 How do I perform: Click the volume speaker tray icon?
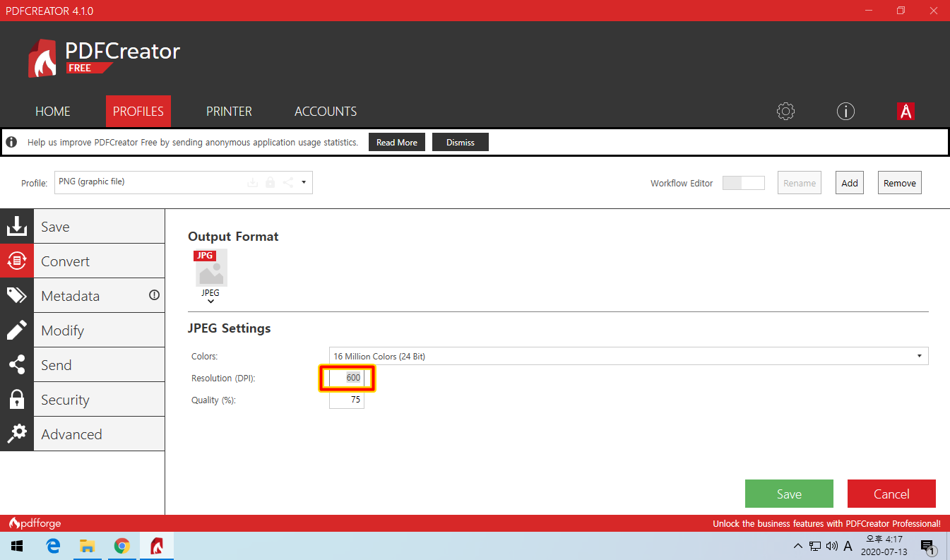pyautogui.click(x=831, y=546)
